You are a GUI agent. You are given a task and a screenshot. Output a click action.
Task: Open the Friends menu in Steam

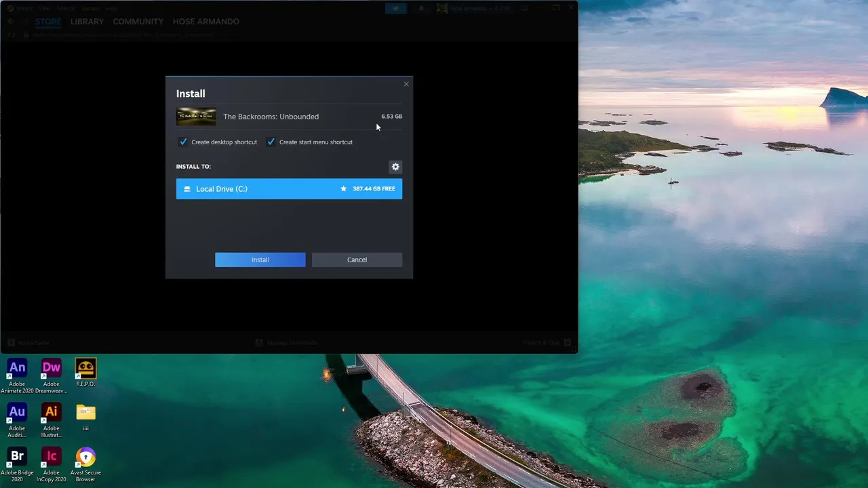coord(66,8)
